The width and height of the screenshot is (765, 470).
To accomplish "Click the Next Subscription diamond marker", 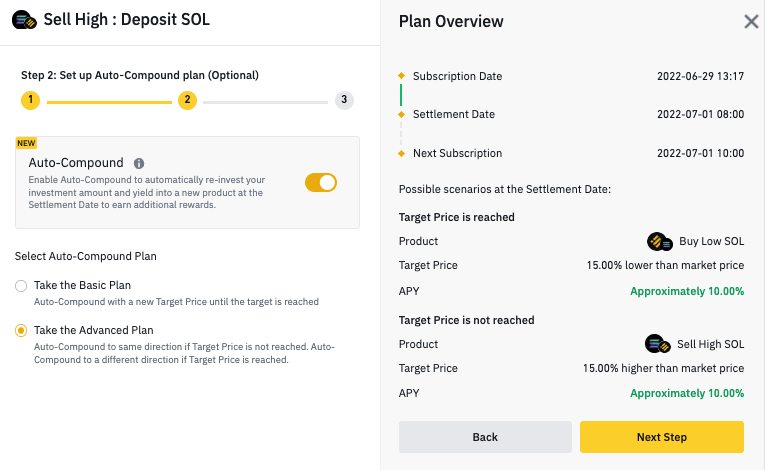I will tap(402, 154).
